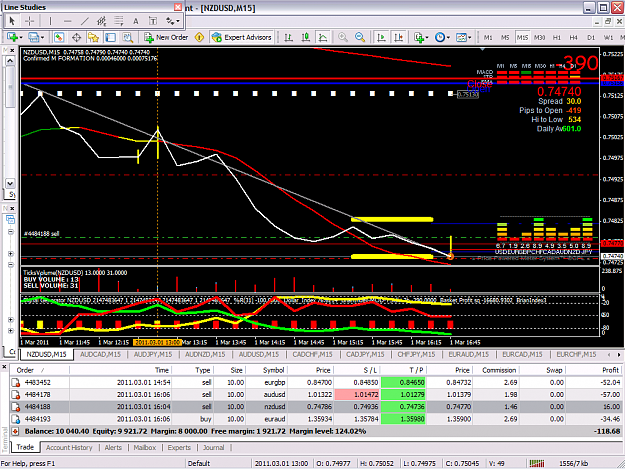Switch timeframe to M1
625x469 pixels.
[488, 37]
